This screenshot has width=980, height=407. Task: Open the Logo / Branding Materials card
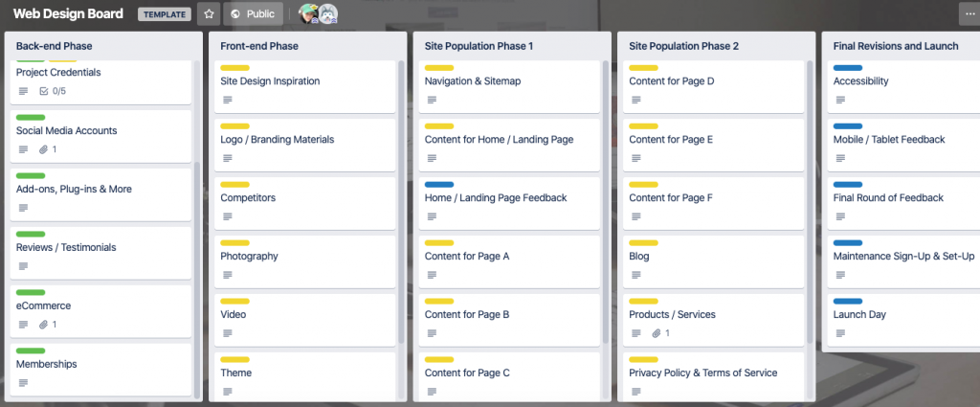click(x=304, y=145)
